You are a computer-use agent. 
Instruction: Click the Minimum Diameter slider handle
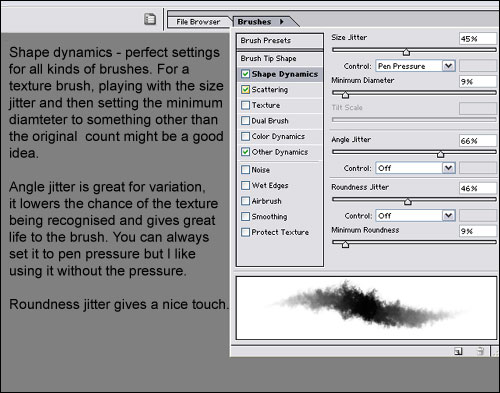coord(345,95)
